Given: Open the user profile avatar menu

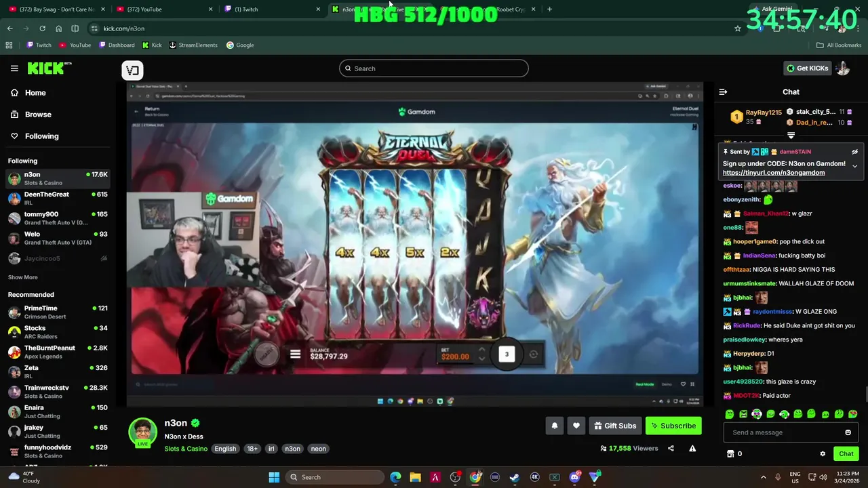Looking at the screenshot, I should point(843,68).
